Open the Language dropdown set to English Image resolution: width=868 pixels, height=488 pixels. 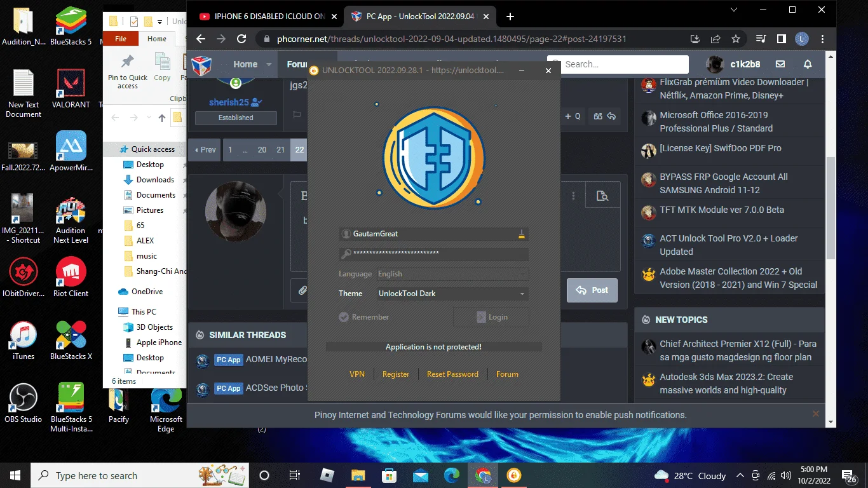coord(452,274)
